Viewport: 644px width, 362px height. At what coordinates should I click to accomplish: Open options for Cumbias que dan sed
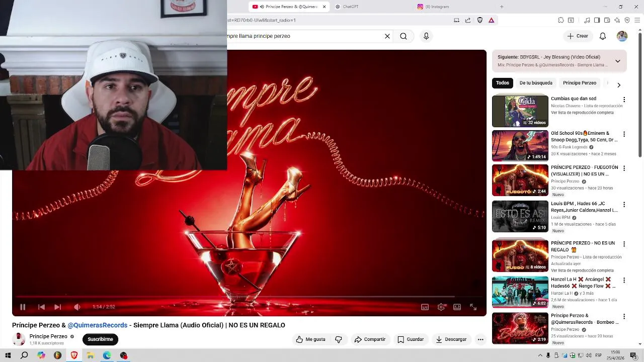(x=624, y=100)
